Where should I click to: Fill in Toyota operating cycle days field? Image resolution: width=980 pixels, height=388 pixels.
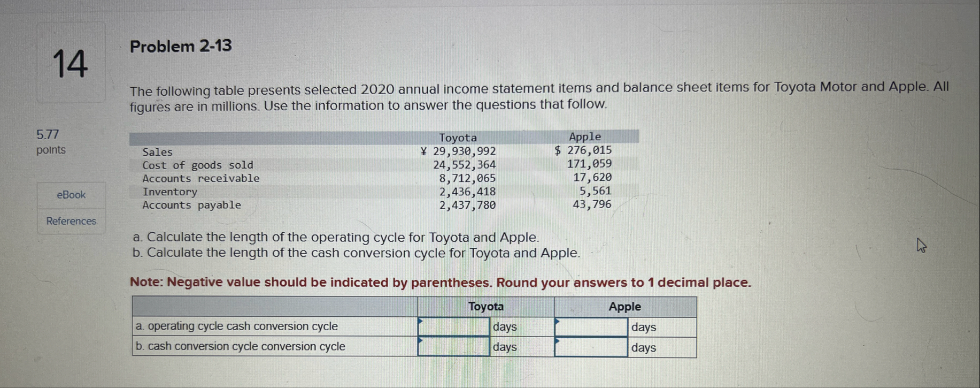point(454,326)
